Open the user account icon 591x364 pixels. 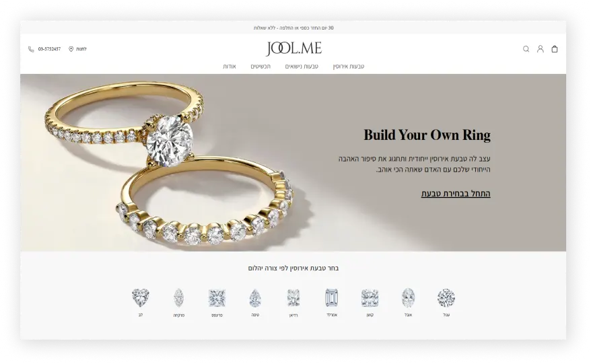[540, 49]
